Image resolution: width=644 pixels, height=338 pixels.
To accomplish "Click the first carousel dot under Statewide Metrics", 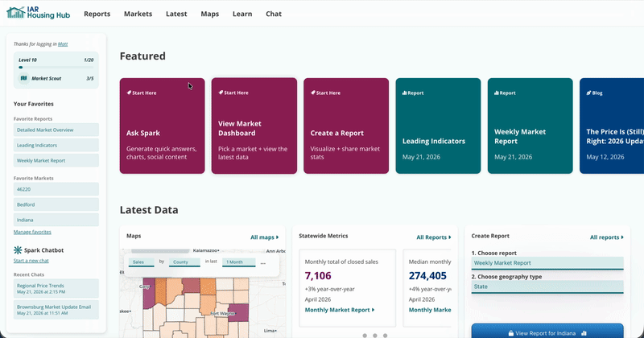I will (x=365, y=336).
